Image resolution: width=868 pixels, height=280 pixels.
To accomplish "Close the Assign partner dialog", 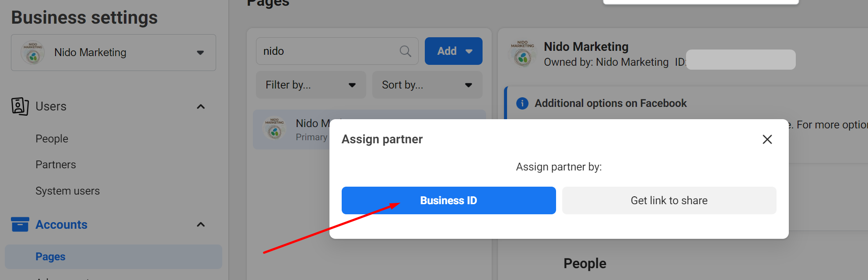I will point(767,139).
